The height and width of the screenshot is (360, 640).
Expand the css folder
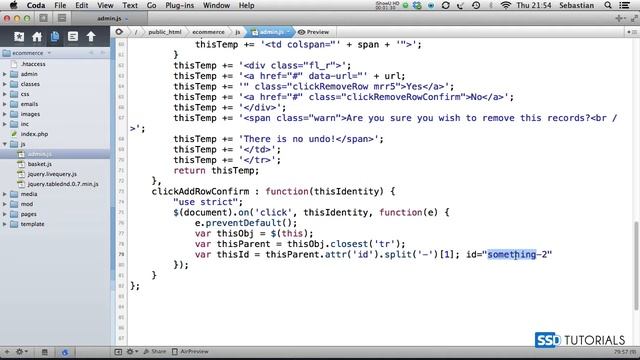[x=4, y=94]
